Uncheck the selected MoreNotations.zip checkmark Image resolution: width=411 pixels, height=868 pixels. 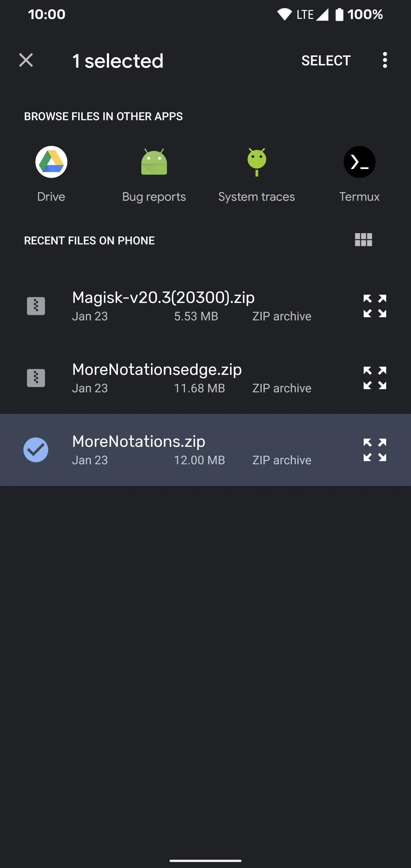point(36,450)
